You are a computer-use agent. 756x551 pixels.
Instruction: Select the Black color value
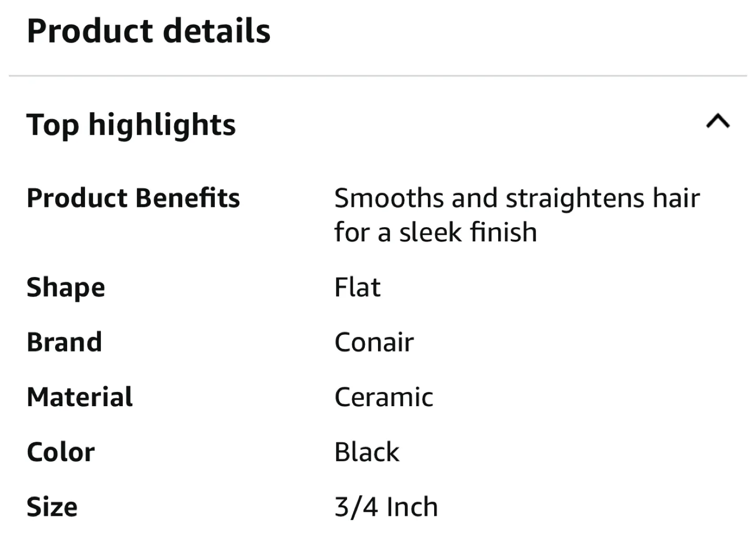366,452
